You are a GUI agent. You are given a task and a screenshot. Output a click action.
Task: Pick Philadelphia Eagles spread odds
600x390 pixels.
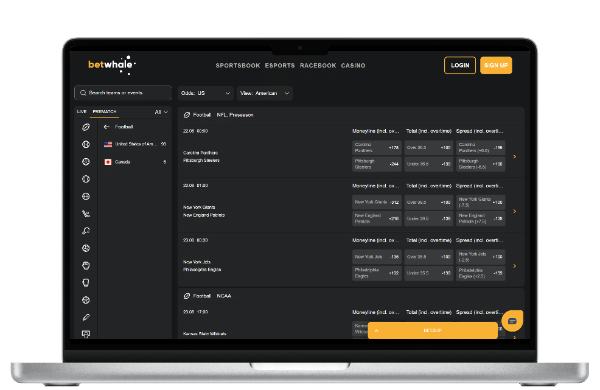[x=480, y=273]
